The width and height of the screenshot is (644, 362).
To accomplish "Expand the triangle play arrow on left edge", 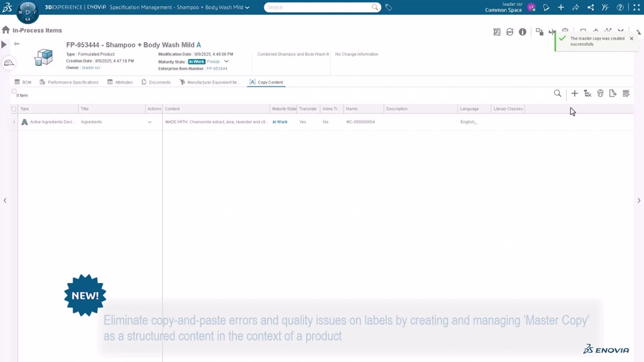I will click(4, 44).
